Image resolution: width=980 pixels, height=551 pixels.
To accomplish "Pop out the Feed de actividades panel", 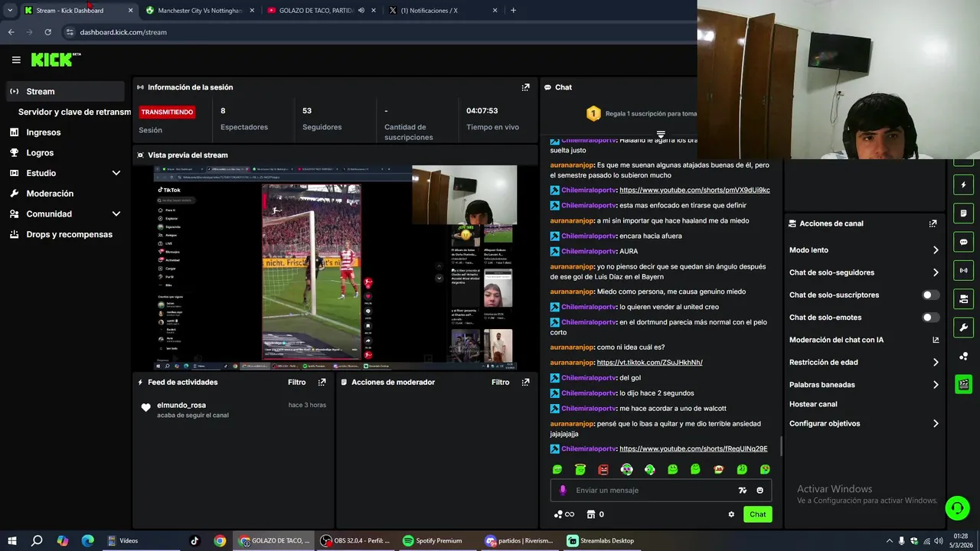I will pyautogui.click(x=322, y=382).
